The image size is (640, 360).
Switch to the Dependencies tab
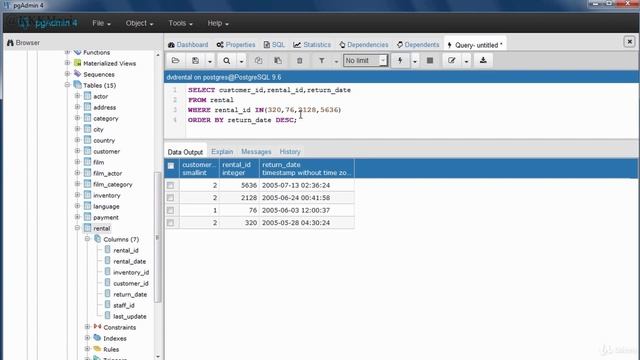pyautogui.click(x=364, y=44)
